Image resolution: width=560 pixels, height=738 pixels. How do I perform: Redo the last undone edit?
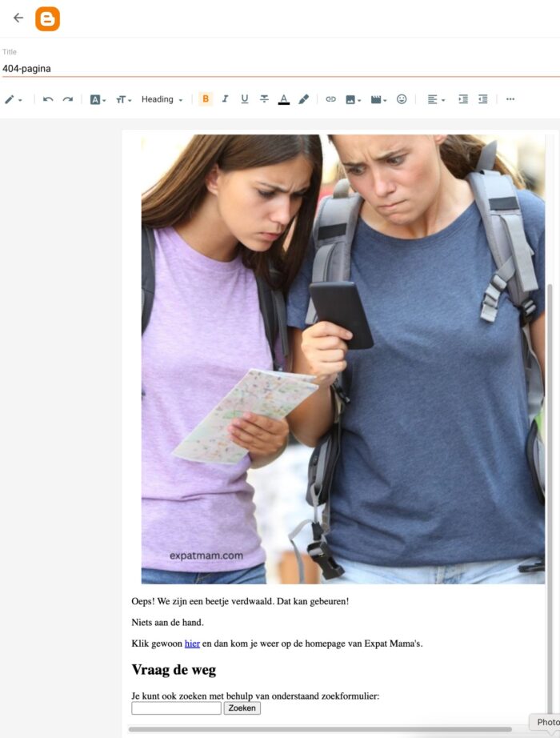point(68,99)
